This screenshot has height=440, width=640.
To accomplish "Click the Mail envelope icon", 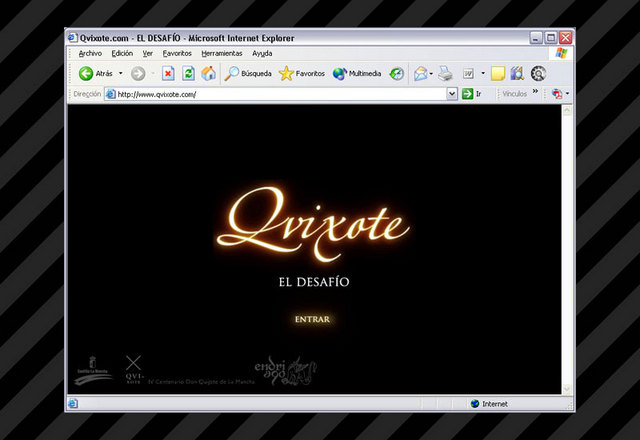I will coord(420,74).
